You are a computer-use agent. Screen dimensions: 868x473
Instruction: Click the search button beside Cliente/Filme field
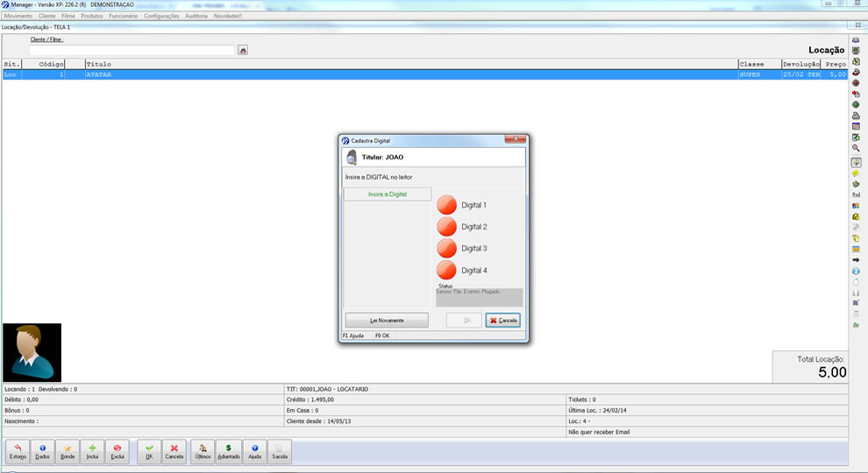click(x=243, y=51)
